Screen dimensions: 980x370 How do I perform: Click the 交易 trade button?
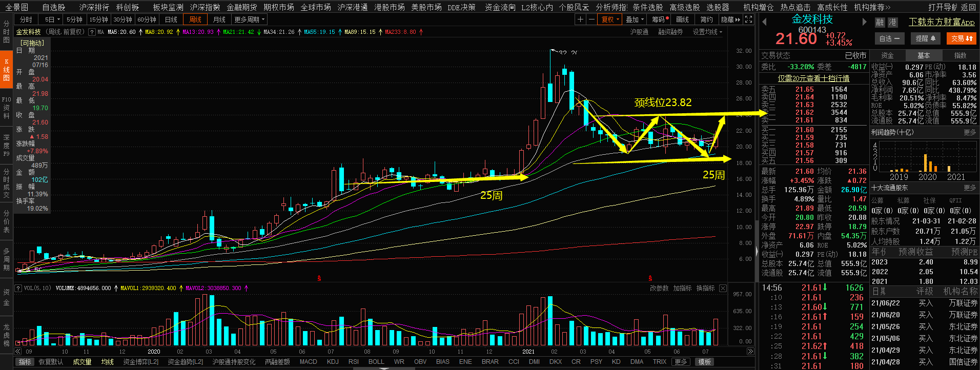[962, 38]
